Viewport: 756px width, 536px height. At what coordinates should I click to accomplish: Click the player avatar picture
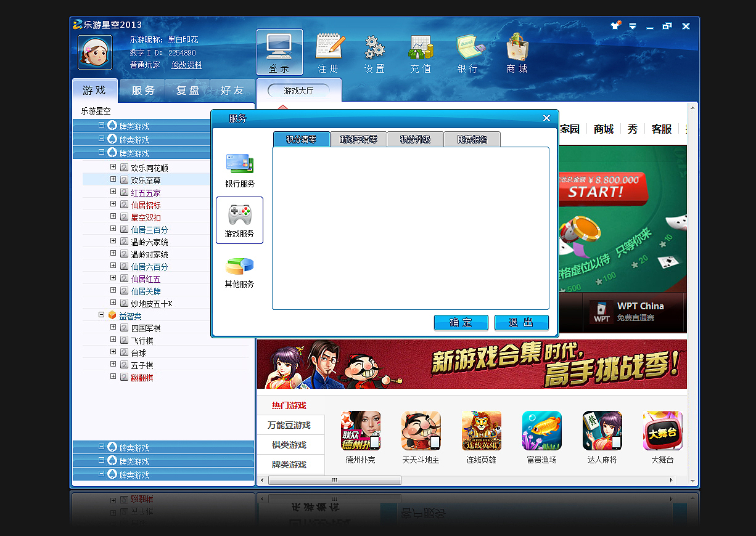(94, 53)
